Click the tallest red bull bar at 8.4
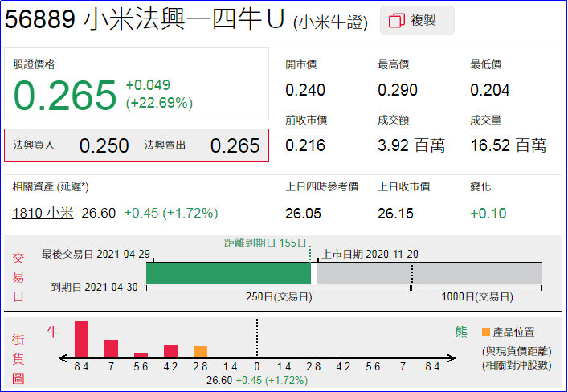This screenshot has height=392, width=568. tap(81, 340)
